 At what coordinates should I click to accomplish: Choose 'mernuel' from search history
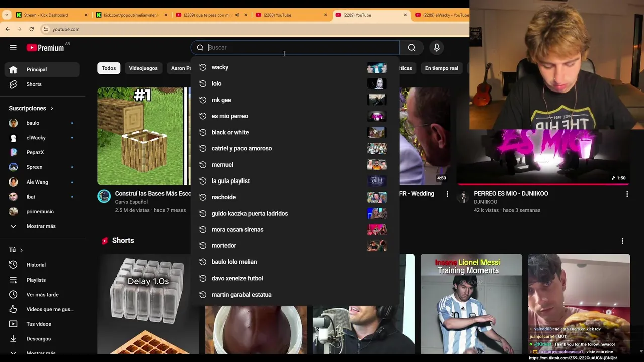tap(295, 165)
